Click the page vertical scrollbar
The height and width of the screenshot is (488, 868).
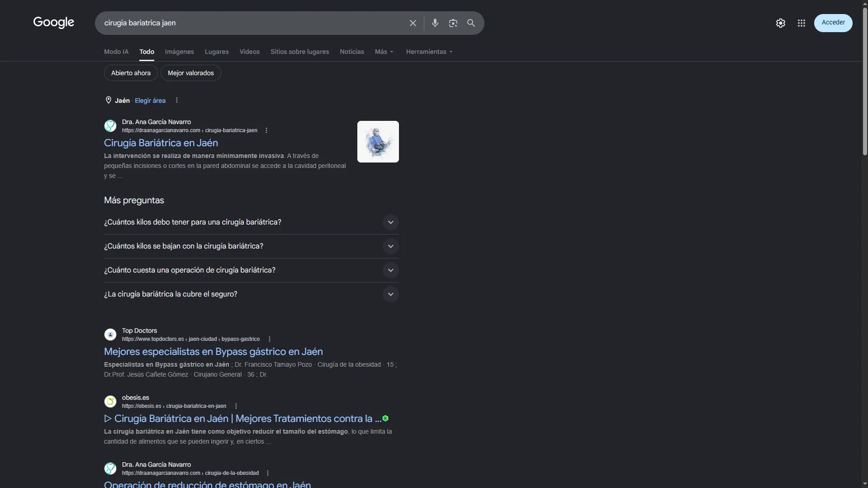tap(865, 81)
